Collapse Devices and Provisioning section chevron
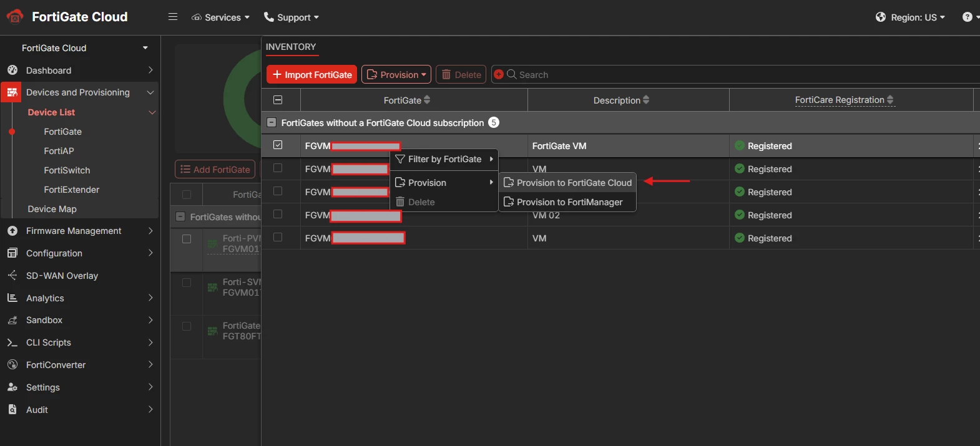Image resolution: width=980 pixels, height=446 pixels. tap(150, 92)
